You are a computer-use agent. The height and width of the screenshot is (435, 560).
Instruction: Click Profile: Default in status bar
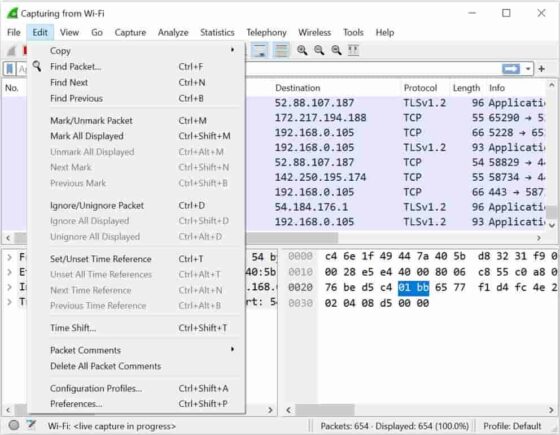[x=512, y=426]
